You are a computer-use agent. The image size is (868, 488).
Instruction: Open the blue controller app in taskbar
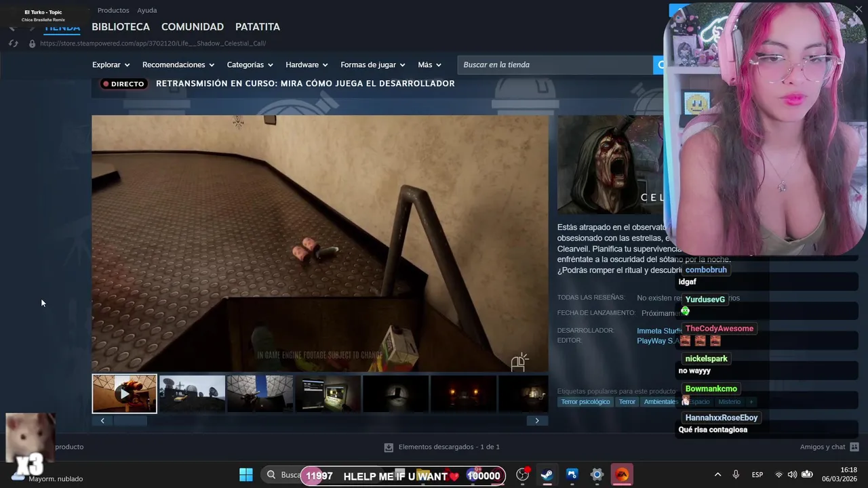click(x=572, y=474)
